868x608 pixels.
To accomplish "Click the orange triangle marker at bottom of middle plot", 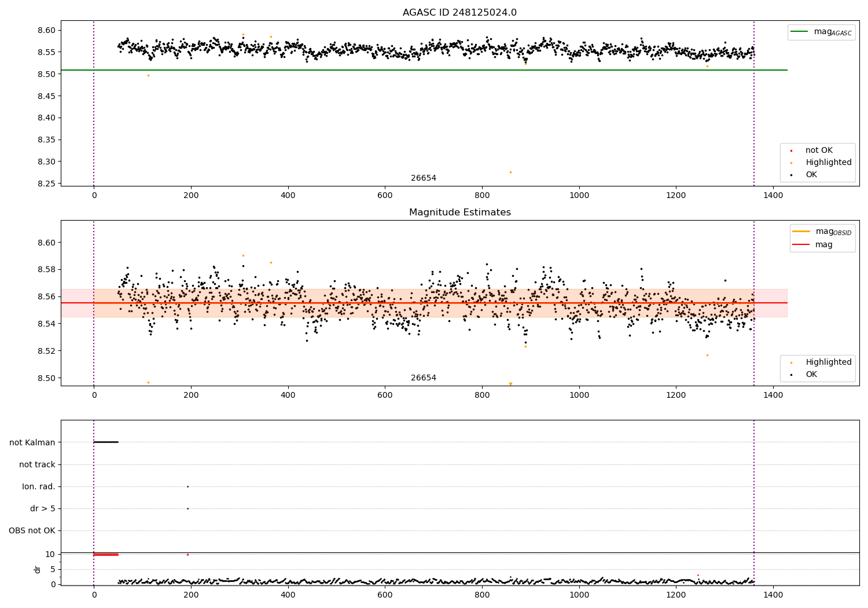I will point(510,384).
